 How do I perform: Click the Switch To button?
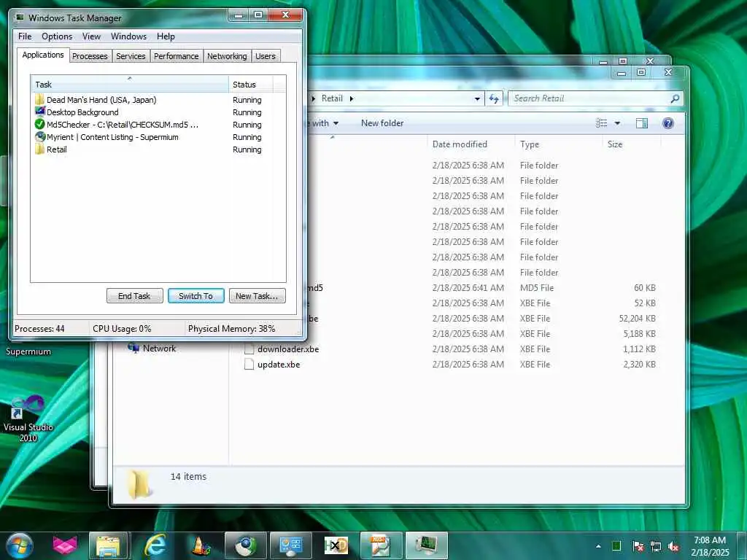(x=196, y=296)
